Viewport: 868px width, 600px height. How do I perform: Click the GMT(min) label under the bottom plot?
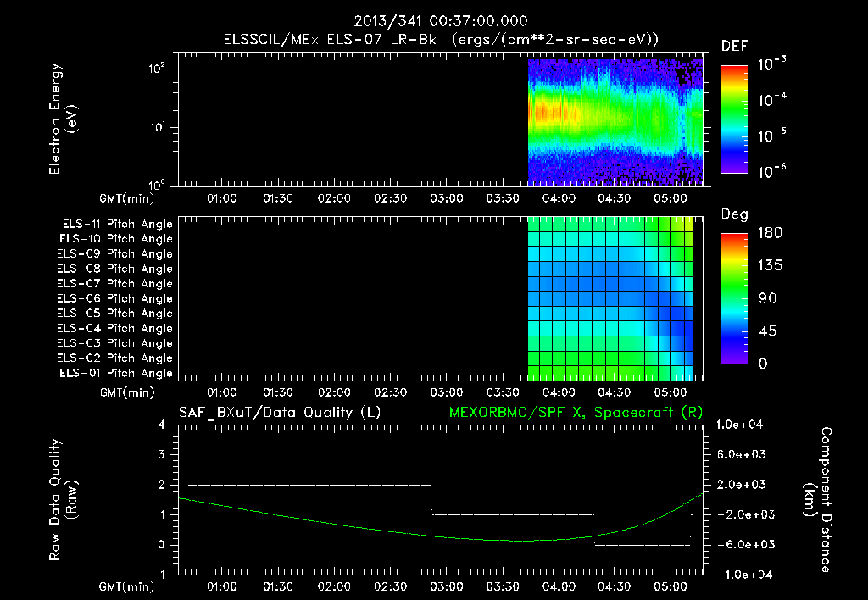tap(127, 586)
